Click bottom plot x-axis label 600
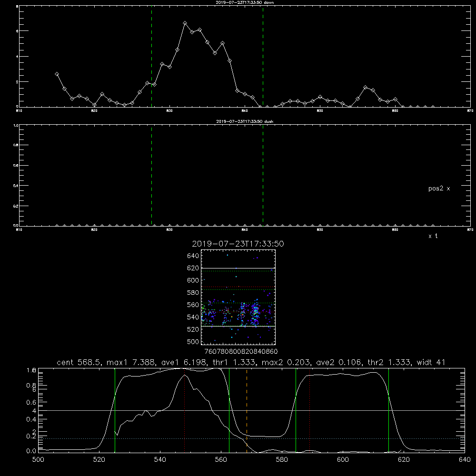This screenshot has width=476, height=476. point(343,460)
